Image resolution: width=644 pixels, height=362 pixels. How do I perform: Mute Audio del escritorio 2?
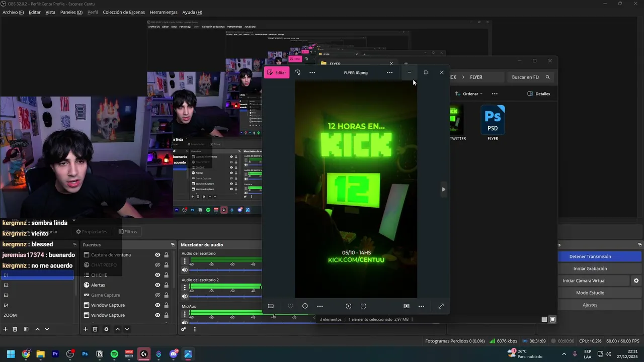185,296
